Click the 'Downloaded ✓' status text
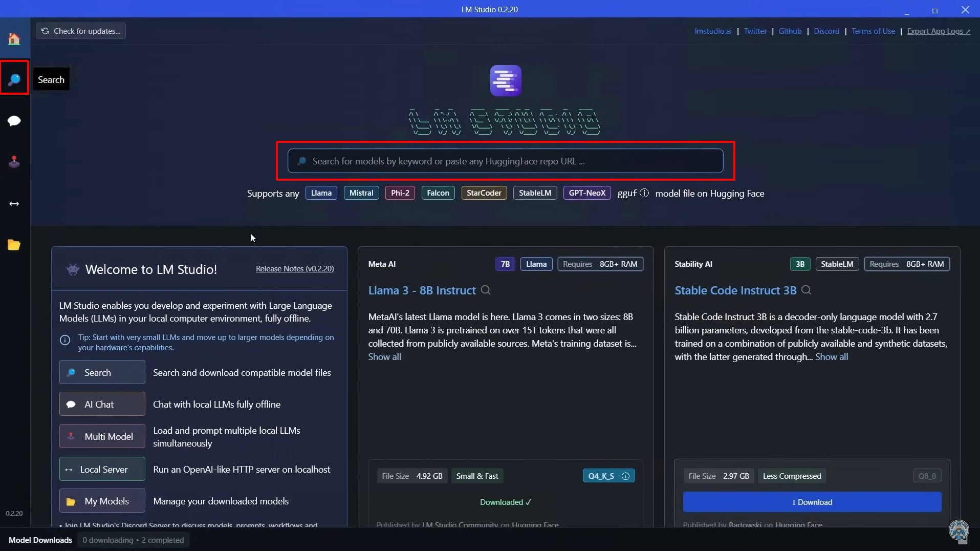Viewport: 980px width, 551px height. tap(506, 502)
